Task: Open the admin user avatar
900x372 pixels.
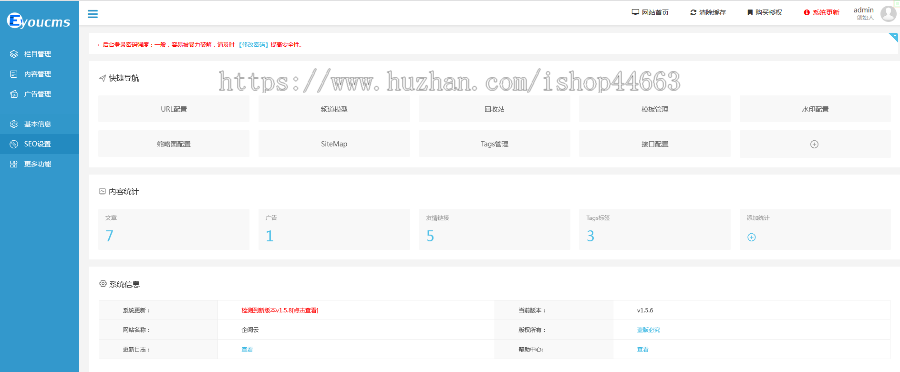Action: [888, 14]
